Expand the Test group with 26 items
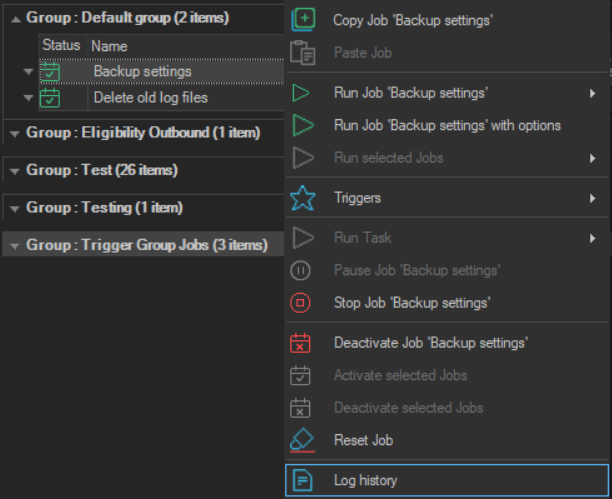The image size is (612, 499). coord(14,171)
